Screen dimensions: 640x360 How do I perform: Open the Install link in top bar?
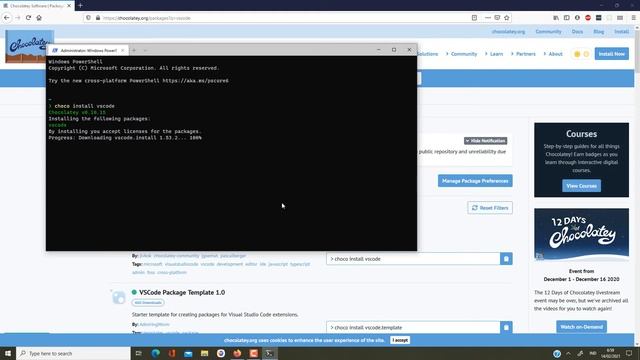coord(621,31)
